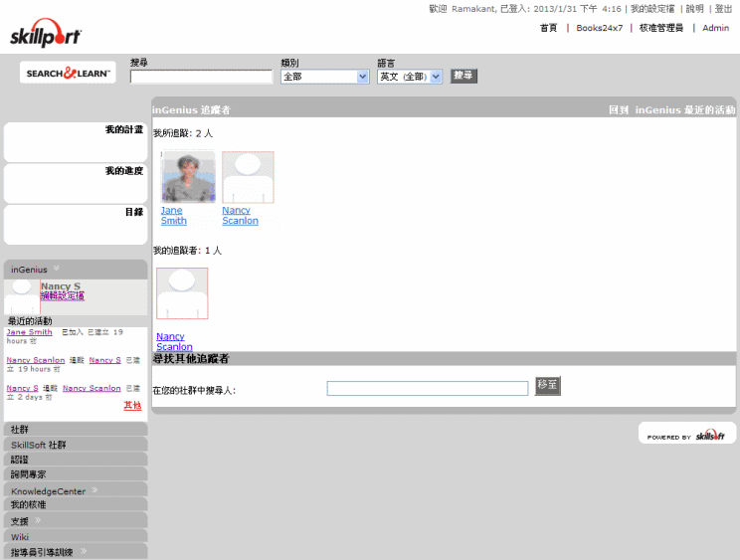Open Nancy Scanlon's avatar under 我所追蹤
Screen dimensions: 740x560
click(249, 177)
